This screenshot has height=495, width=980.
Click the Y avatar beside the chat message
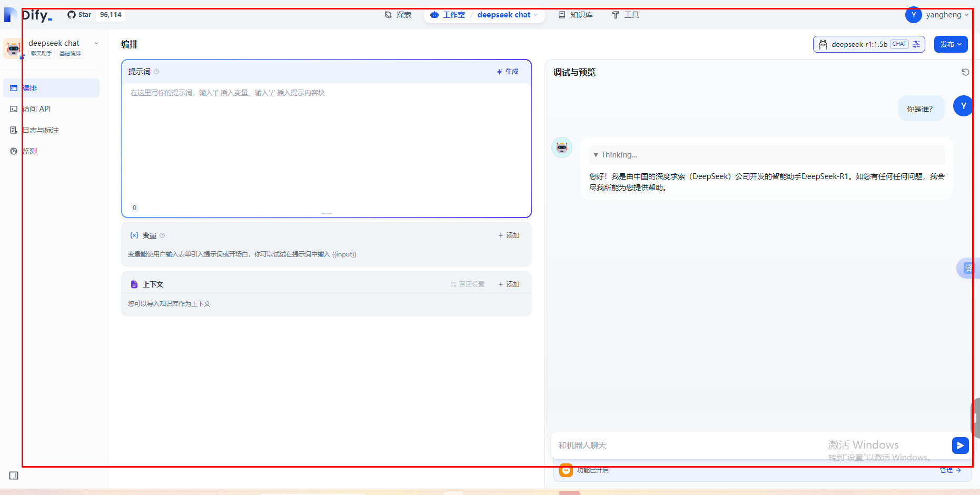click(964, 106)
